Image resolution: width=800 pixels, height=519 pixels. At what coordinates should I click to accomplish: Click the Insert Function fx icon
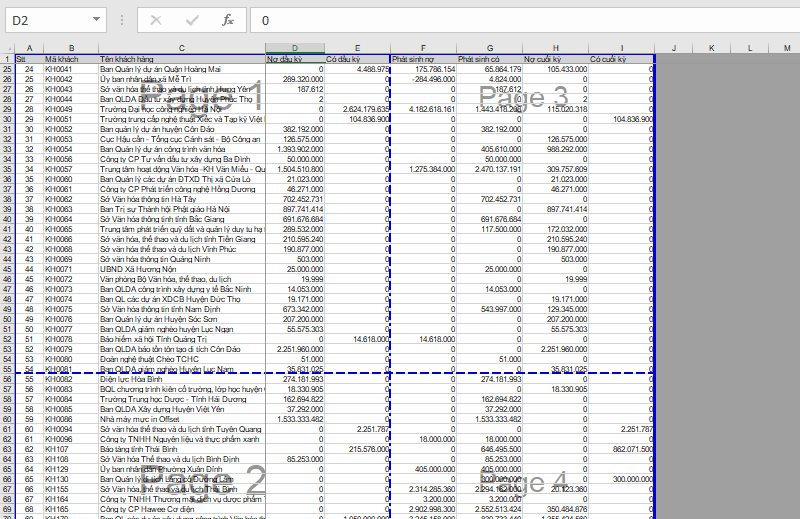coord(227,20)
